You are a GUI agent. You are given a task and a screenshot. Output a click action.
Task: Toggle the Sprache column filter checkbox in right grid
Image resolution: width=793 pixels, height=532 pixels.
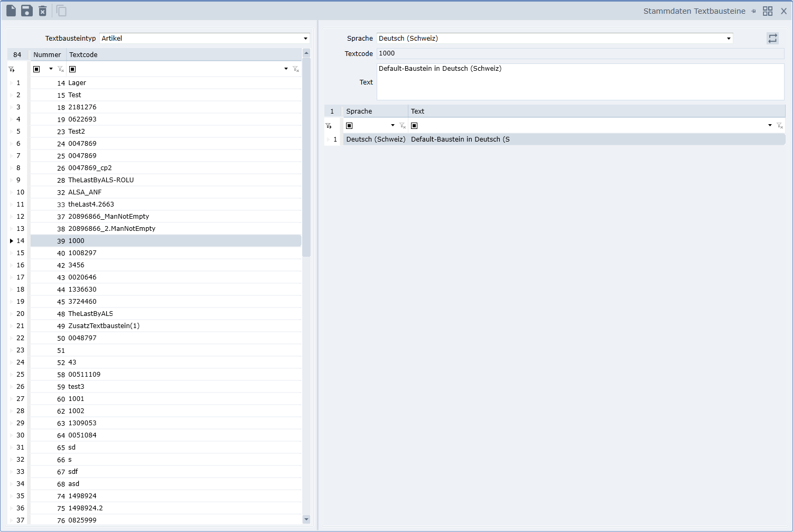[x=349, y=126]
